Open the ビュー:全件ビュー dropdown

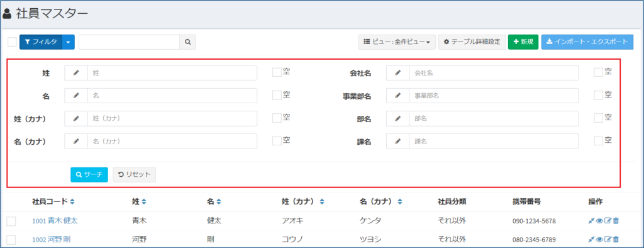point(397,42)
